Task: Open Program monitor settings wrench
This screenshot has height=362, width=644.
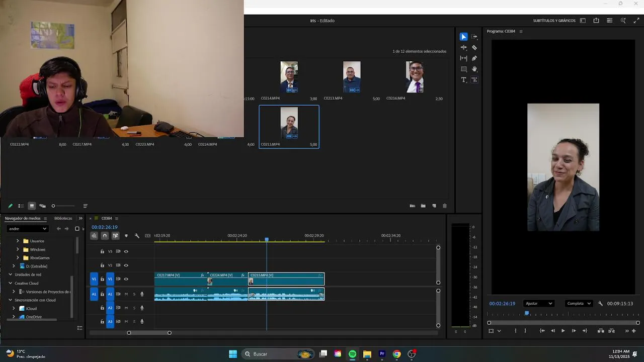Action: [600, 303]
